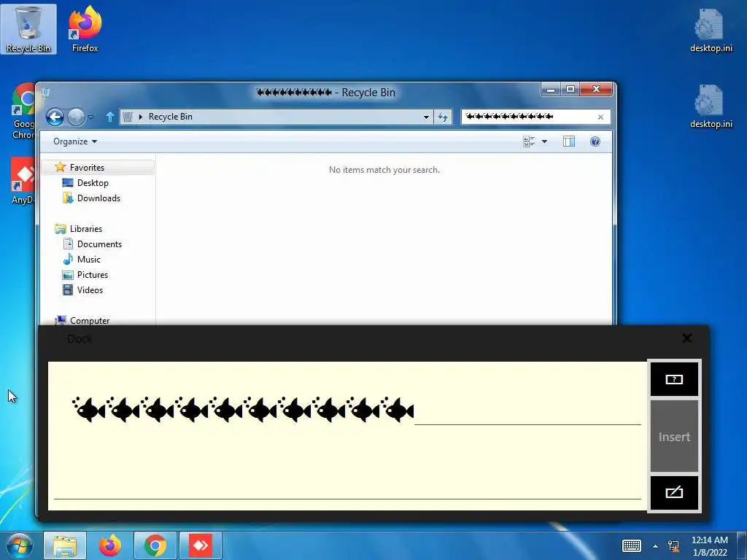Image resolution: width=747 pixels, height=560 pixels.
Task: Select Downloads under Favorites
Action: [98, 198]
